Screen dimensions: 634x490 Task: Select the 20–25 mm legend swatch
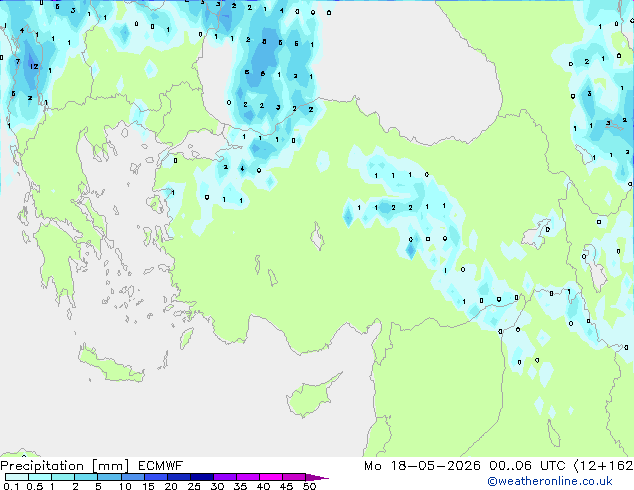[x=179, y=477]
